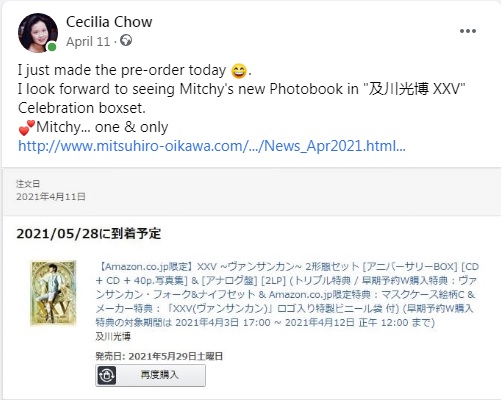
Task: Click the circular arrows rebuy icon
Action: [x=107, y=375]
